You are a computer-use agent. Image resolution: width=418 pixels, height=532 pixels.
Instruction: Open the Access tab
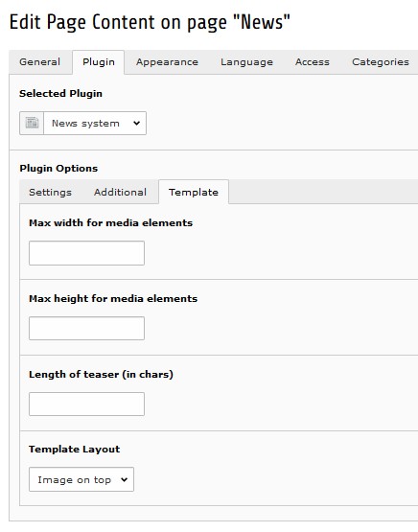pos(313,62)
